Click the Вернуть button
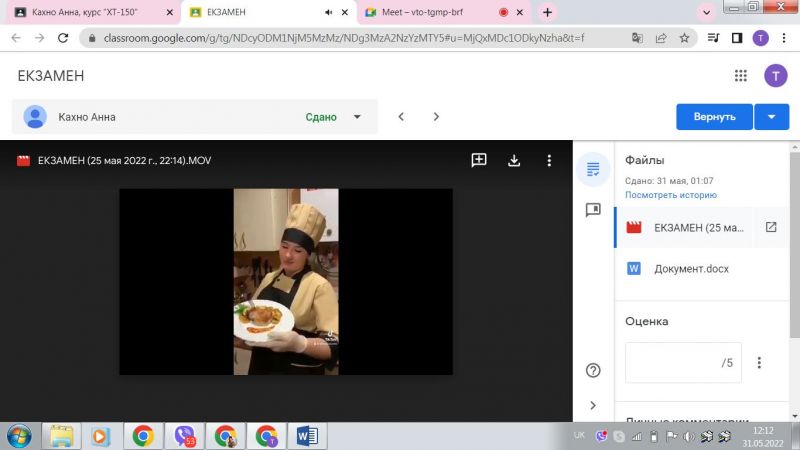This screenshot has width=800, height=450. coord(714,117)
